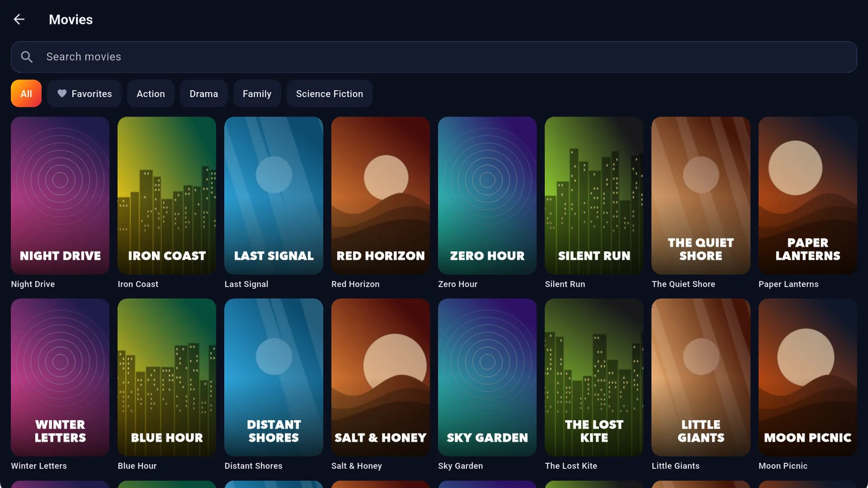868x488 pixels.
Task: Focus the Search movies field
Action: (x=434, y=57)
